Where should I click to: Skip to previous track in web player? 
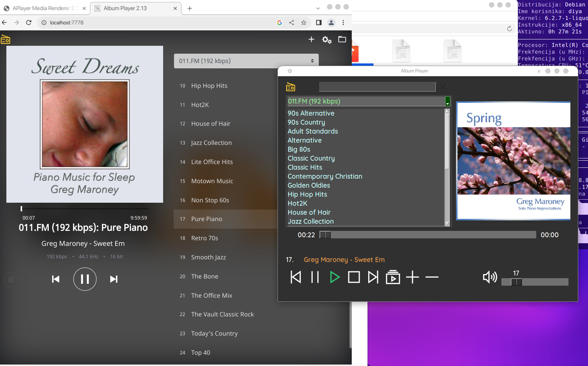(x=56, y=279)
